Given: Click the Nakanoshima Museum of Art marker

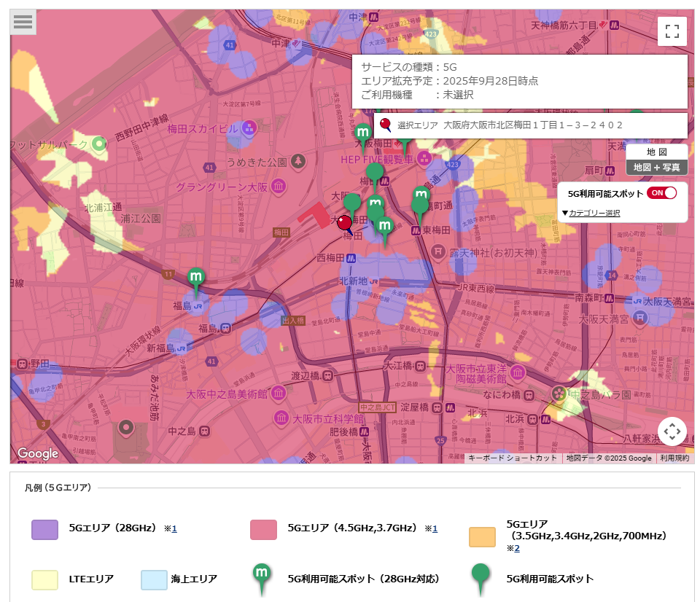Looking at the screenshot, I should [x=279, y=394].
